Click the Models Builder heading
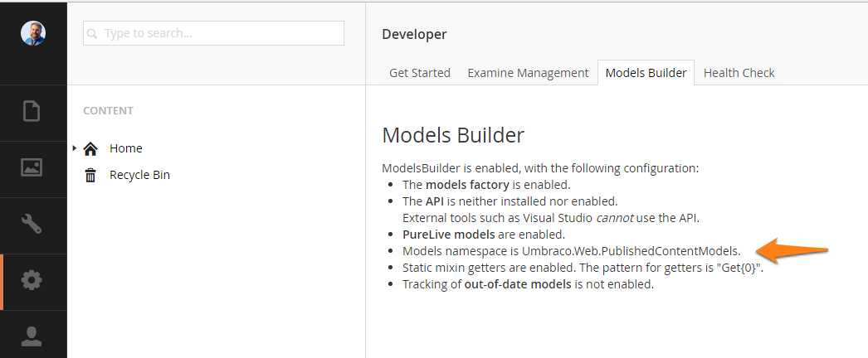The image size is (868, 358). (453, 135)
